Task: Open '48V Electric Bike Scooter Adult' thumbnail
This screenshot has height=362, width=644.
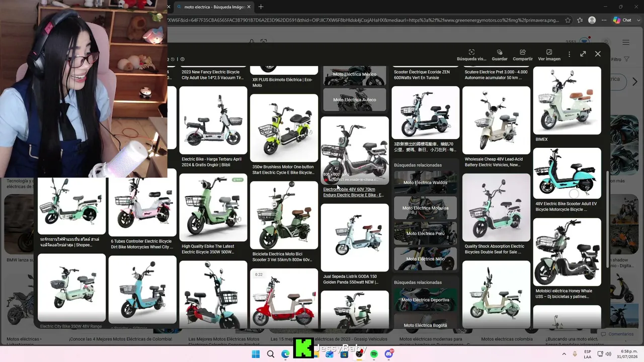Action: [x=567, y=173]
